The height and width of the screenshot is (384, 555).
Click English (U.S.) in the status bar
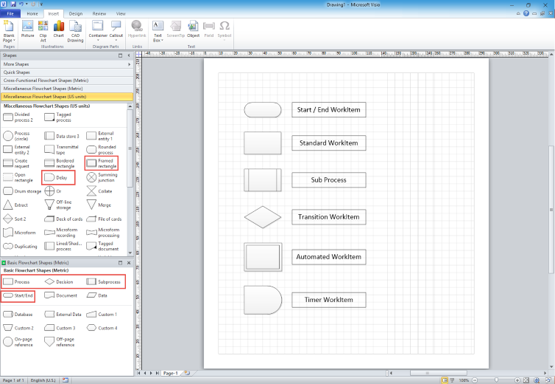tap(43, 380)
